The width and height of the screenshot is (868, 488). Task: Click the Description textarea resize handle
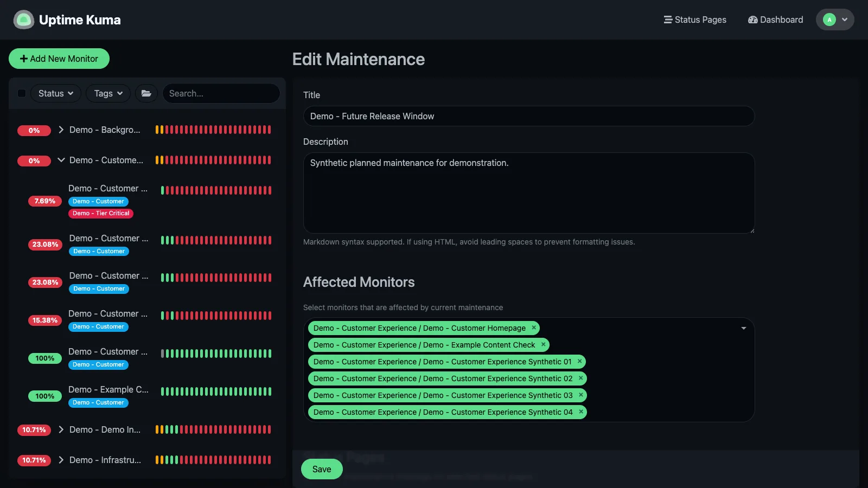(751, 230)
